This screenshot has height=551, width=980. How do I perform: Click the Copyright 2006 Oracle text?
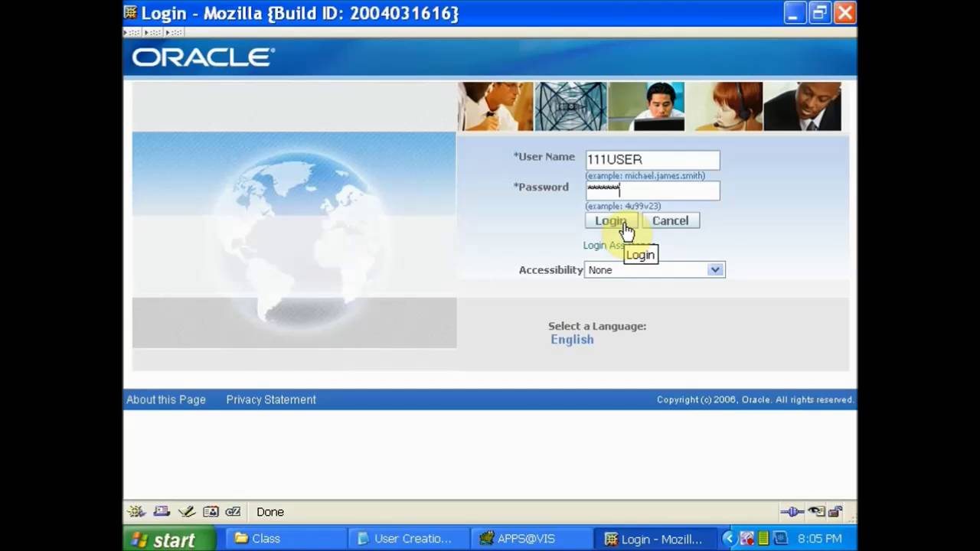(755, 399)
